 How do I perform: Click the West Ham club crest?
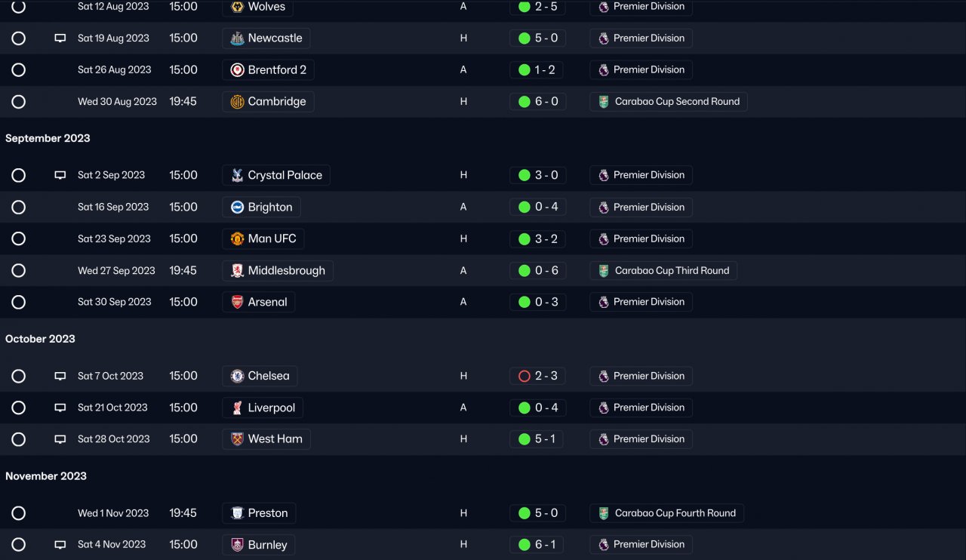(237, 439)
